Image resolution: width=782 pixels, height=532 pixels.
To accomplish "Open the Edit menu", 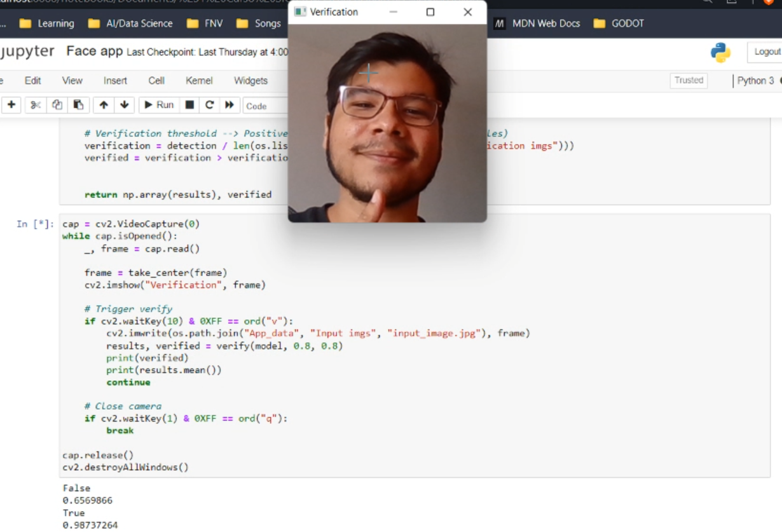I will [32, 81].
